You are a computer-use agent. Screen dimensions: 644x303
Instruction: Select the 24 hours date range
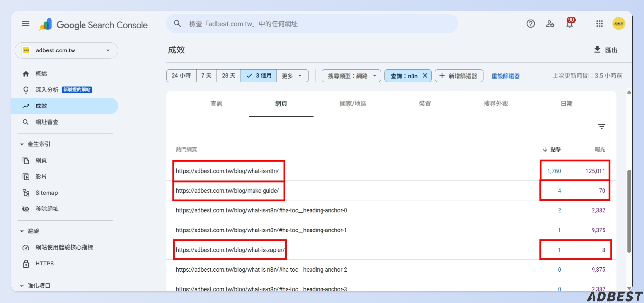point(181,76)
